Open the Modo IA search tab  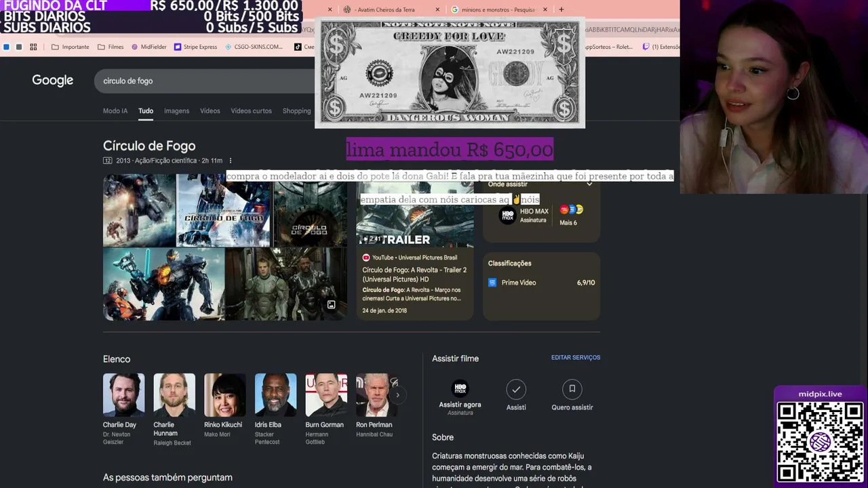pyautogui.click(x=115, y=111)
